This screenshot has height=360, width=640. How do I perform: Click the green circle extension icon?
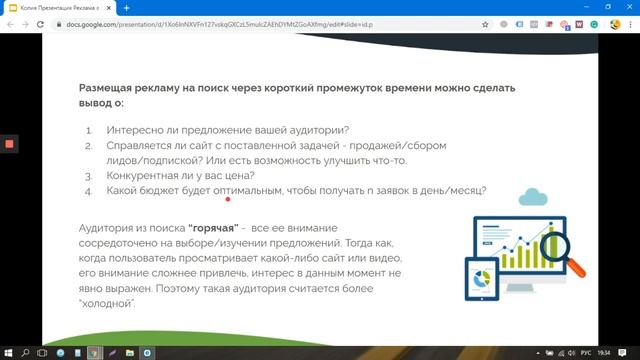594,24
